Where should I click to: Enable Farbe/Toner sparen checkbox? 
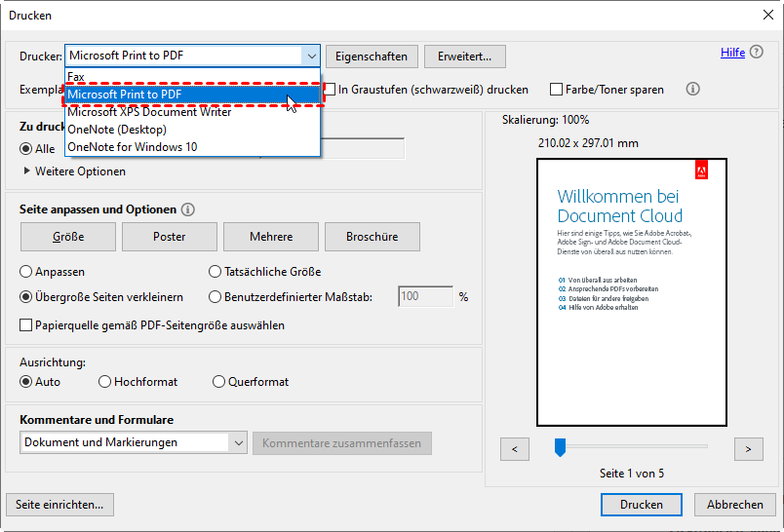tap(556, 90)
